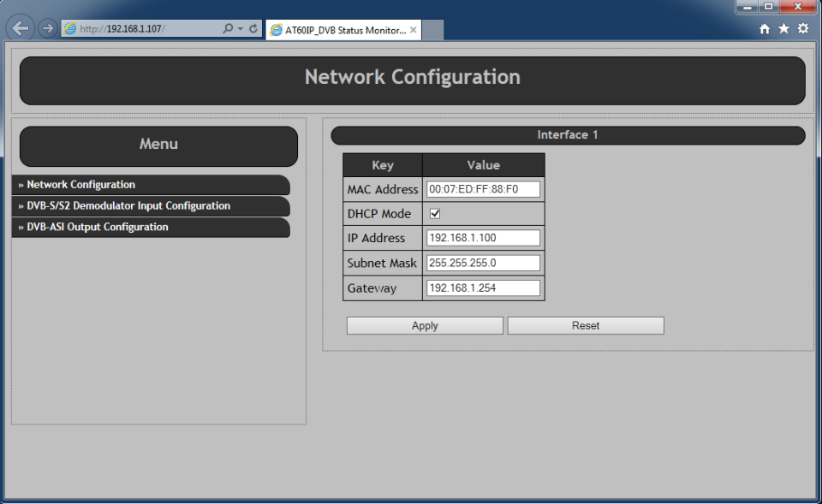This screenshot has height=504, width=822.
Task: Refresh the page with the reload icon
Action: [253, 29]
